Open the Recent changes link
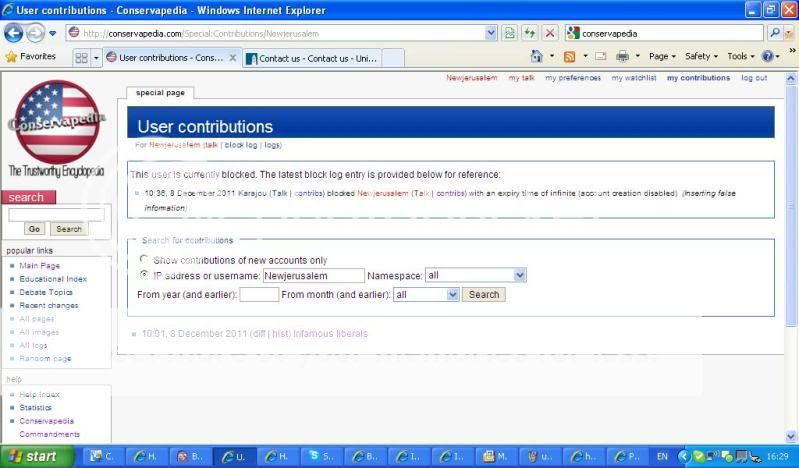Viewport: 799px width, 468px height. click(x=49, y=305)
